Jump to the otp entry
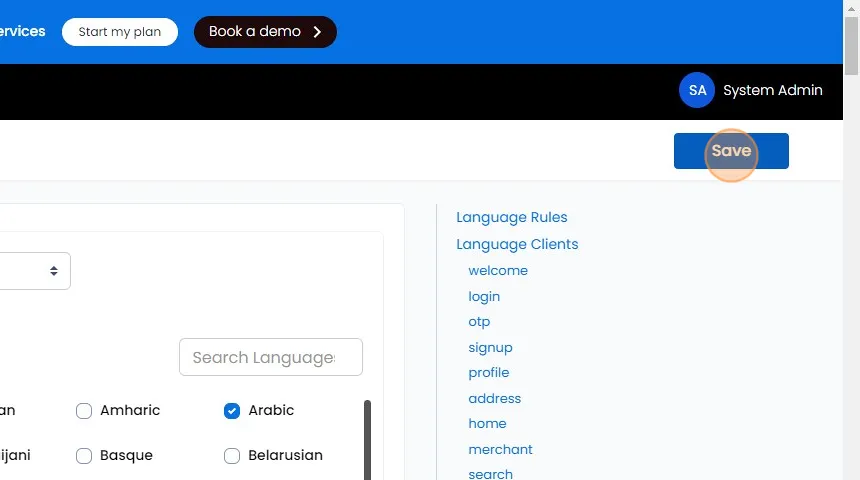This screenshot has width=860, height=480. click(x=479, y=322)
